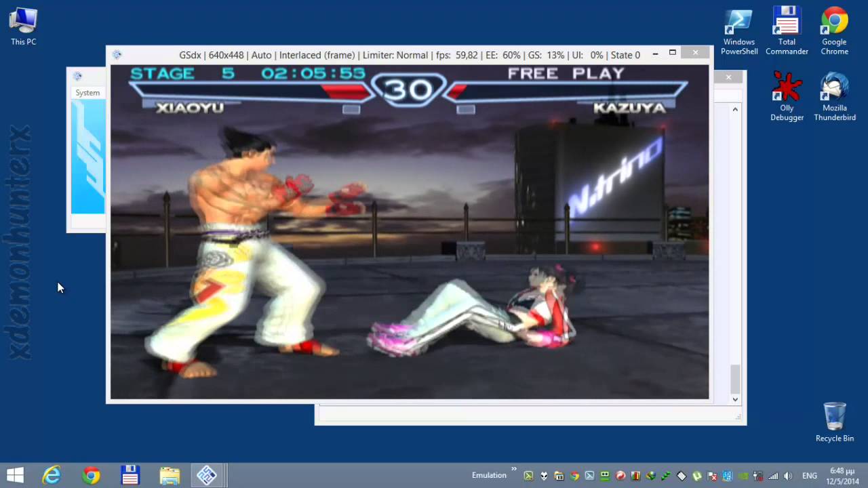Open NVIDIA tray icon
868x488 pixels.
743,476
